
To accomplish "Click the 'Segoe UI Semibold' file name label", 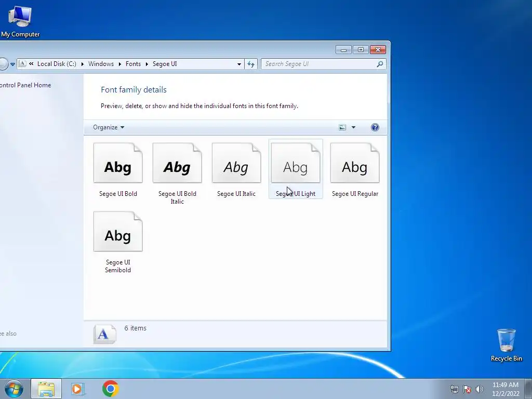I will (118, 266).
